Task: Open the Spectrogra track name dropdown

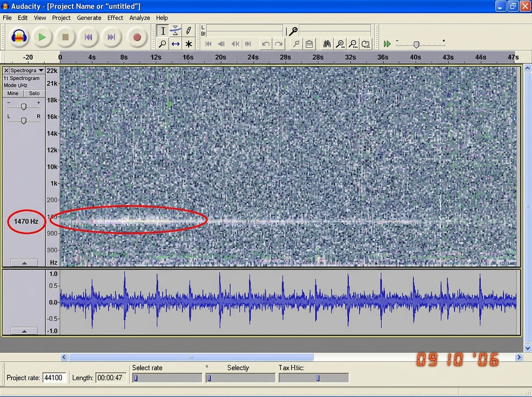Action: tap(27, 70)
